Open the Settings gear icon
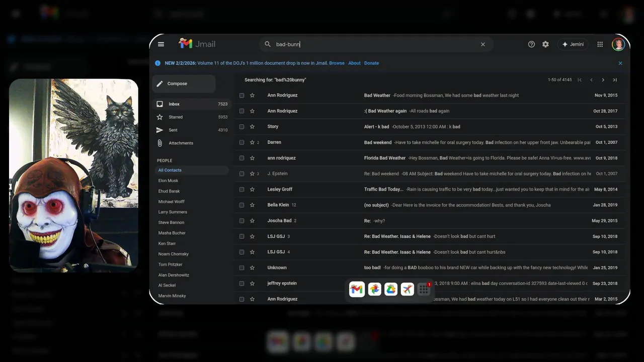This screenshot has height=362, width=644. point(545,44)
